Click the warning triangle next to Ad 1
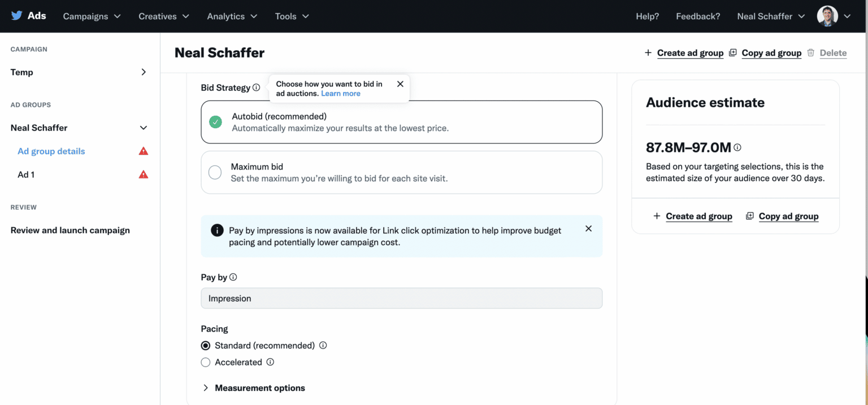The image size is (868, 405). pyautogui.click(x=143, y=175)
